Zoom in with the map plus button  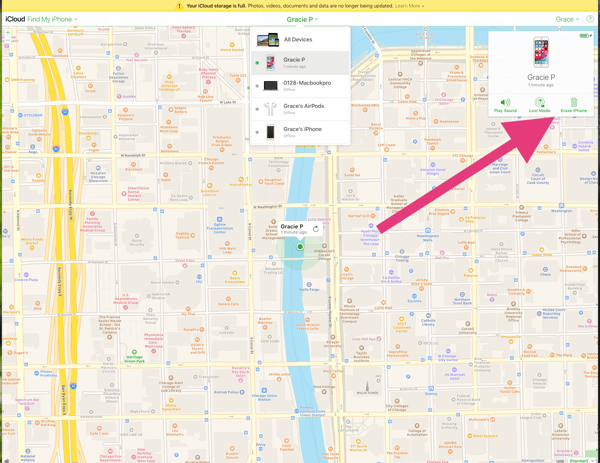coord(8,33)
